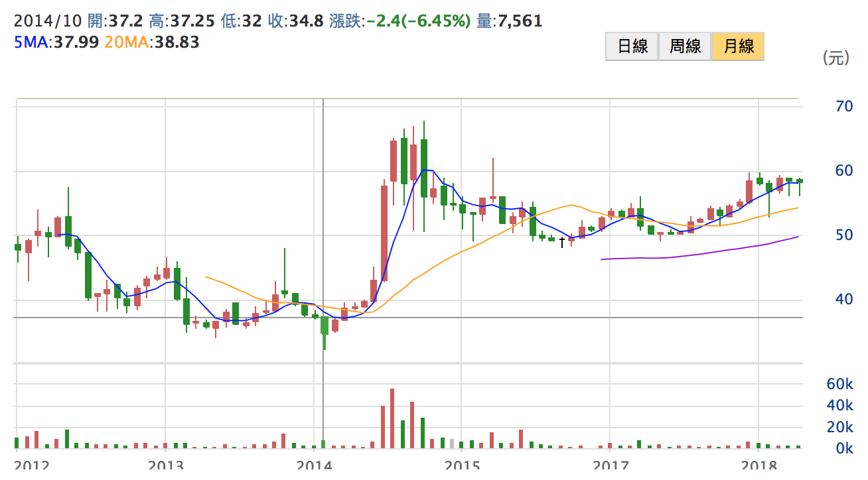Click the 5MA:37.99 moving average label
The height and width of the screenshot is (480, 868).
coord(56,42)
